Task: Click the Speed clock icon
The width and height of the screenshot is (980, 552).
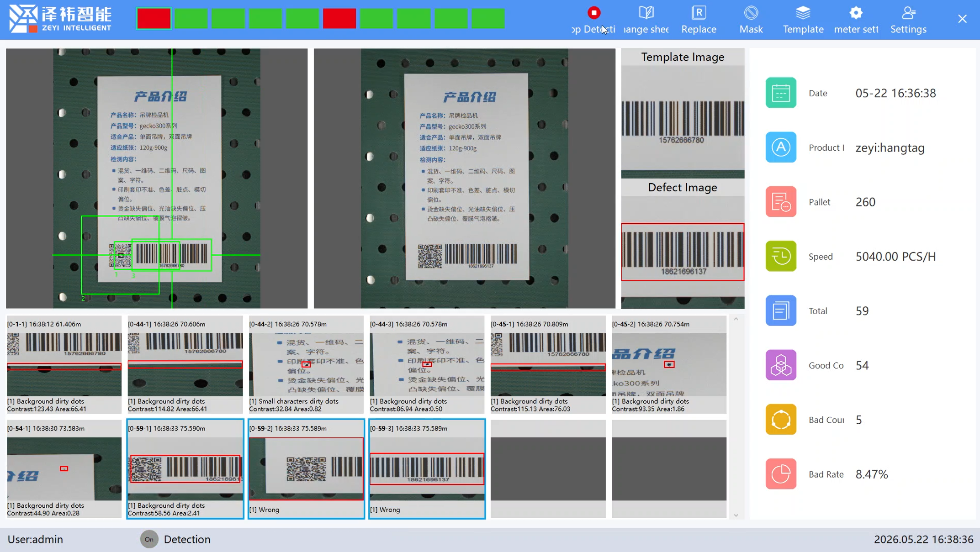Action: click(x=781, y=256)
